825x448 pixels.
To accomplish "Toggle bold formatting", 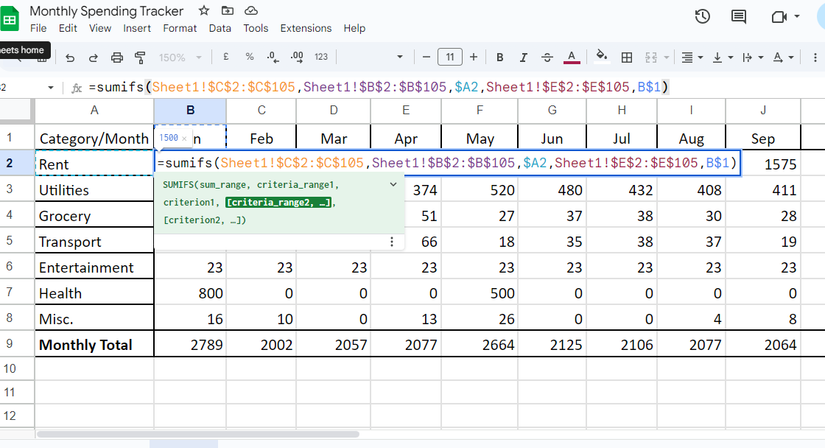I will click(x=499, y=57).
